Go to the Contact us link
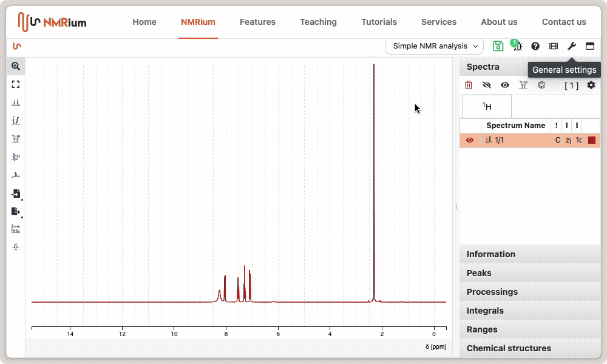Image resolution: width=607 pixels, height=364 pixels. click(x=564, y=22)
